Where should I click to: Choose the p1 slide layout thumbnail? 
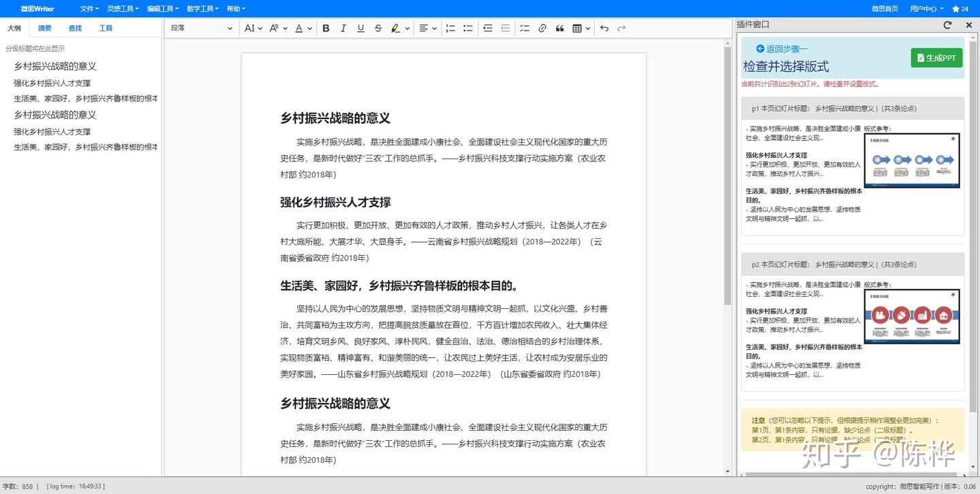[912, 161]
